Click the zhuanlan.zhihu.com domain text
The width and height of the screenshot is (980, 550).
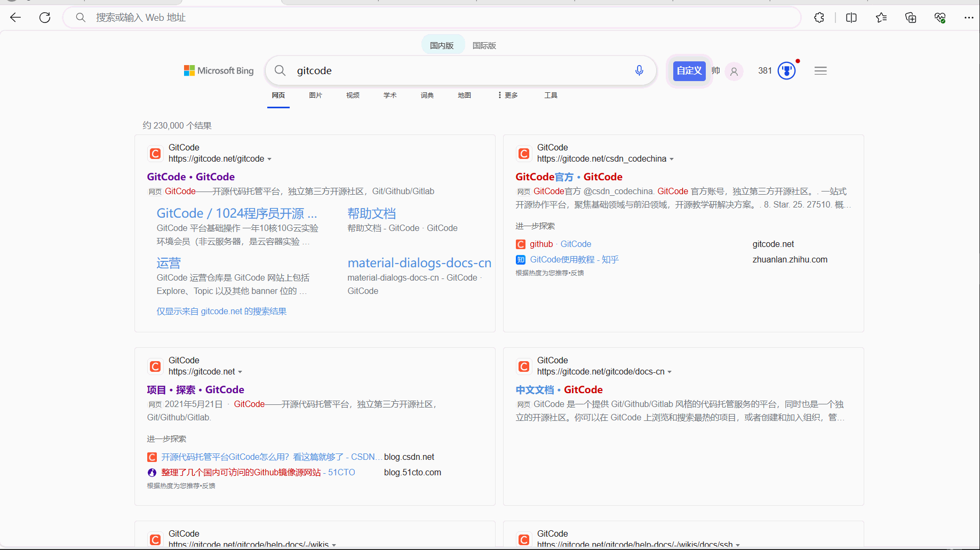[x=790, y=259]
